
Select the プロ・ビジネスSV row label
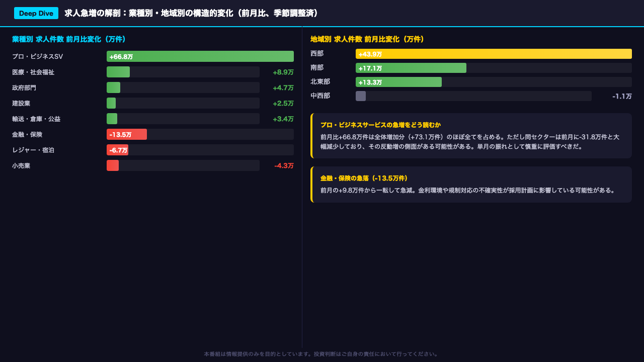pos(38,56)
